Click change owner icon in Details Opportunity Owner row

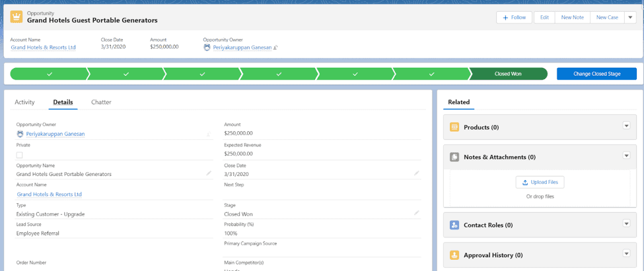coord(209,134)
